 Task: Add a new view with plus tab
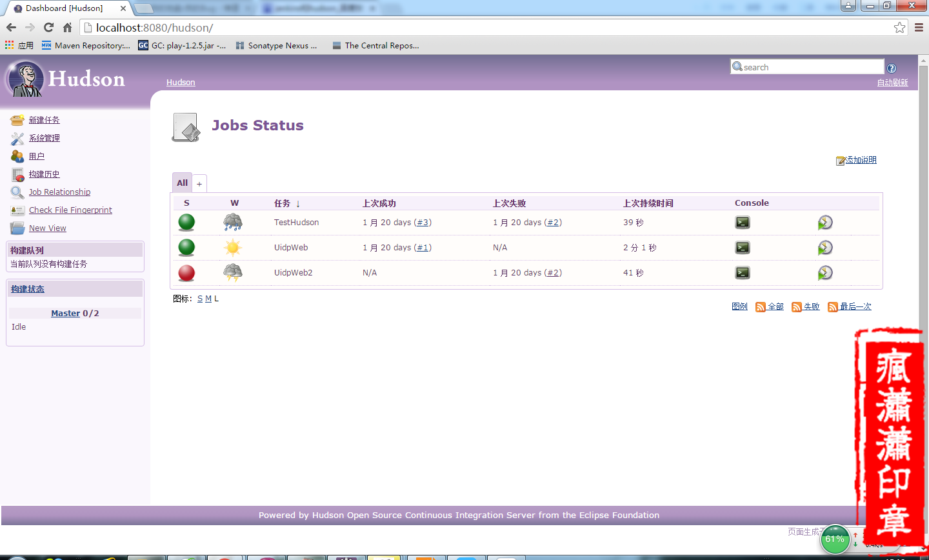point(199,184)
